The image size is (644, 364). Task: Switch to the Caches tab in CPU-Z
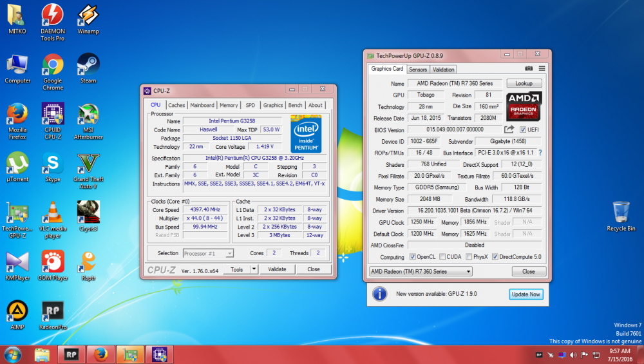pyautogui.click(x=176, y=105)
